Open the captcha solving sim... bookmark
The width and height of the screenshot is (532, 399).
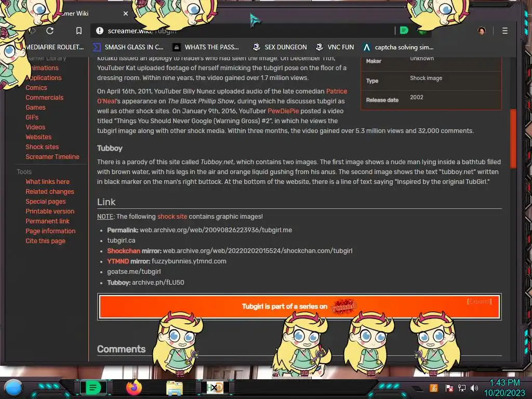click(x=398, y=47)
